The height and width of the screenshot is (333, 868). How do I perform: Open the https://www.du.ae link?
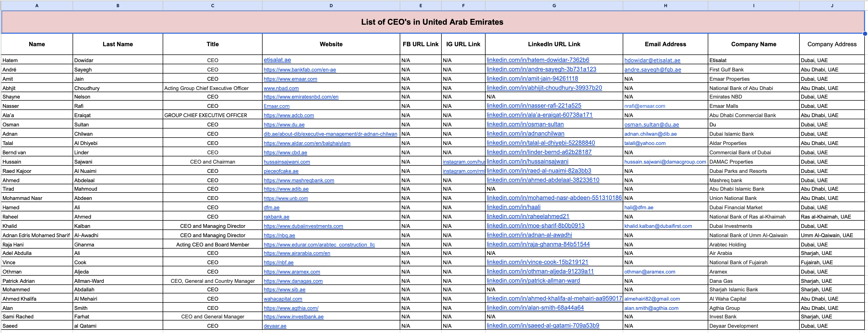[x=284, y=125]
